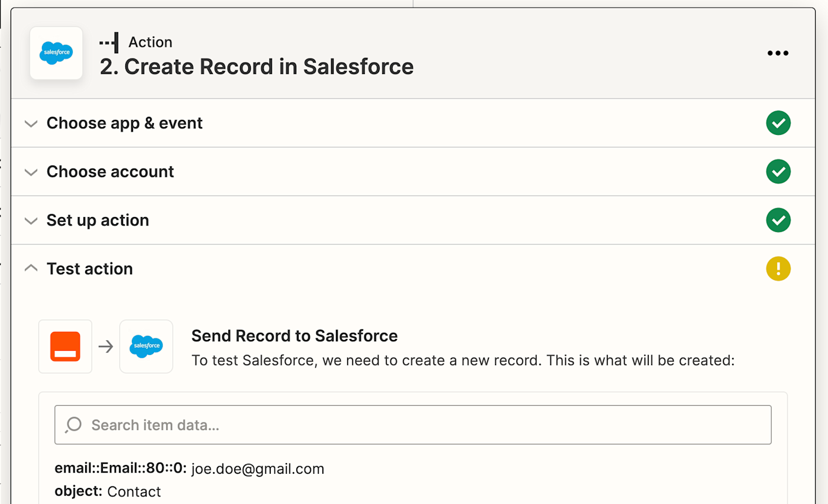The height and width of the screenshot is (504, 828).
Task: Expand the Set up action chevron
Action: click(30, 221)
